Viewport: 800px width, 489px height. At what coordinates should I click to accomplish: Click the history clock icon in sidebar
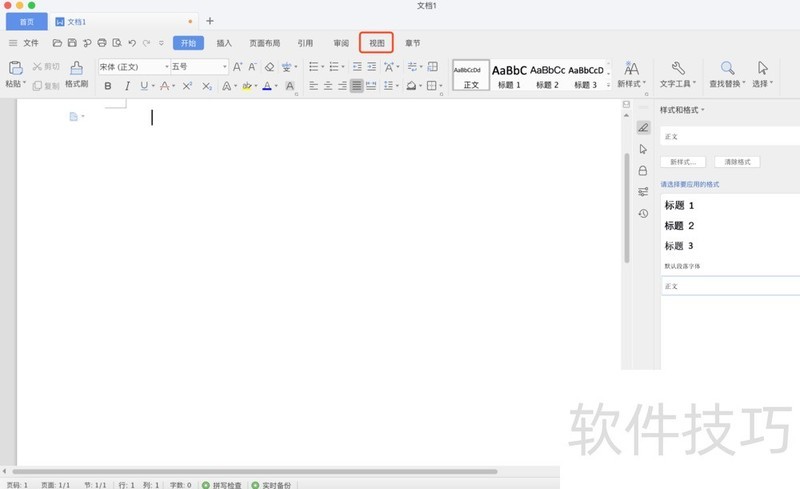tap(643, 213)
